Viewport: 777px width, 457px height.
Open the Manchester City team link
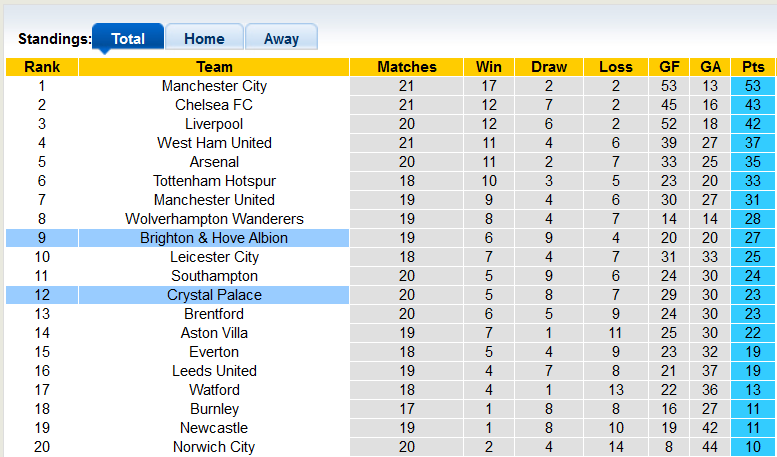pyautogui.click(x=214, y=86)
